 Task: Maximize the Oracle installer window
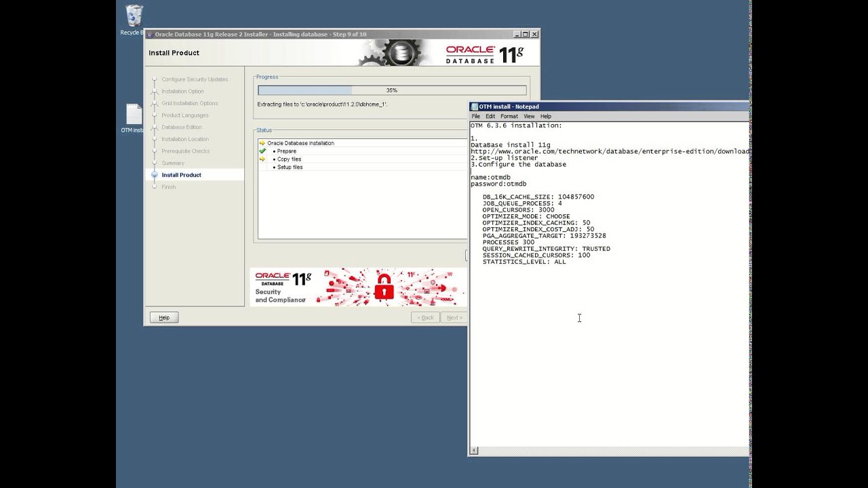tap(526, 34)
